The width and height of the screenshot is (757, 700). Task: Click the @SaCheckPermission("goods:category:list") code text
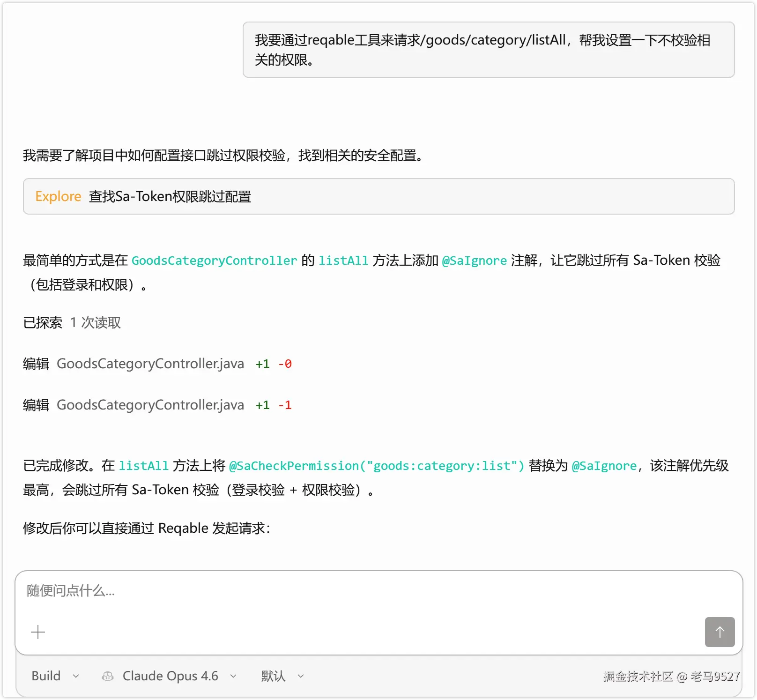377,466
